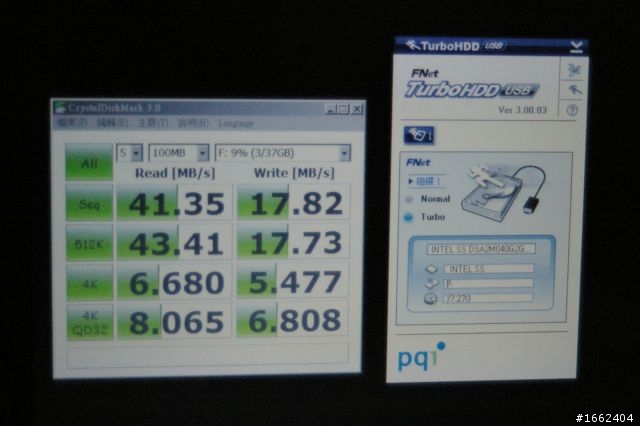This screenshot has height=426, width=640.
Task: Open the 100MB test size dropdown
Action: tap(179, 153)
